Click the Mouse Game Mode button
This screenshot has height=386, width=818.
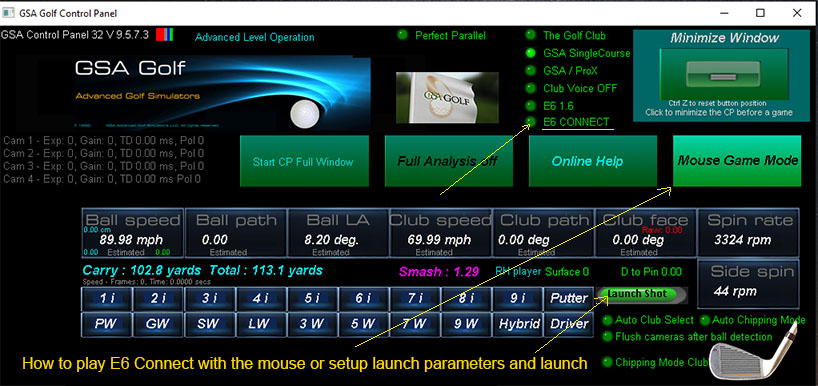coord(737,161)
